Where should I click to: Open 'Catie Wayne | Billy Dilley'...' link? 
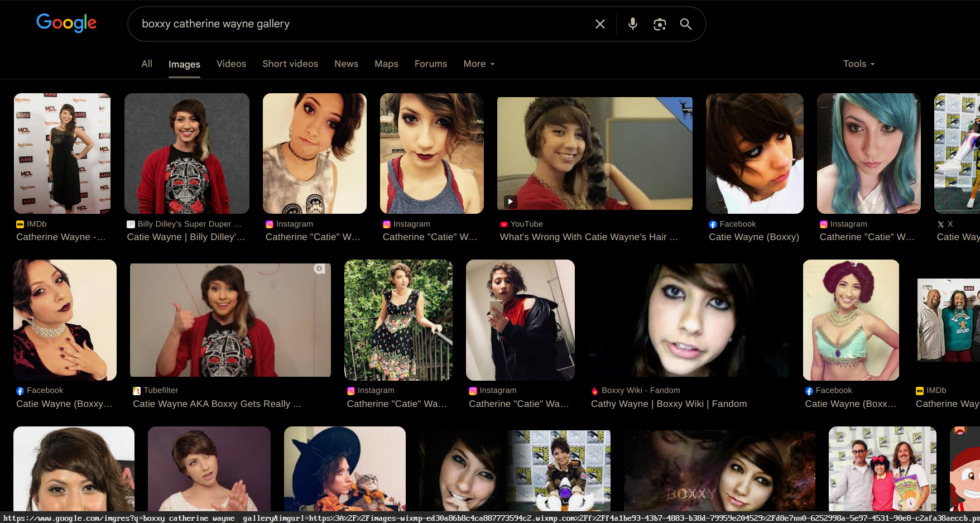pyautogui.click(x=186, y=237)
